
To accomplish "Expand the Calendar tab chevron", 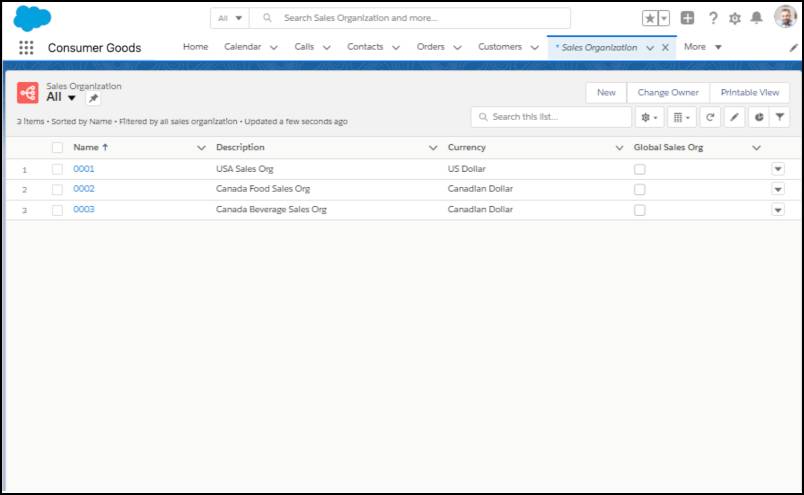I will (274, 48).
